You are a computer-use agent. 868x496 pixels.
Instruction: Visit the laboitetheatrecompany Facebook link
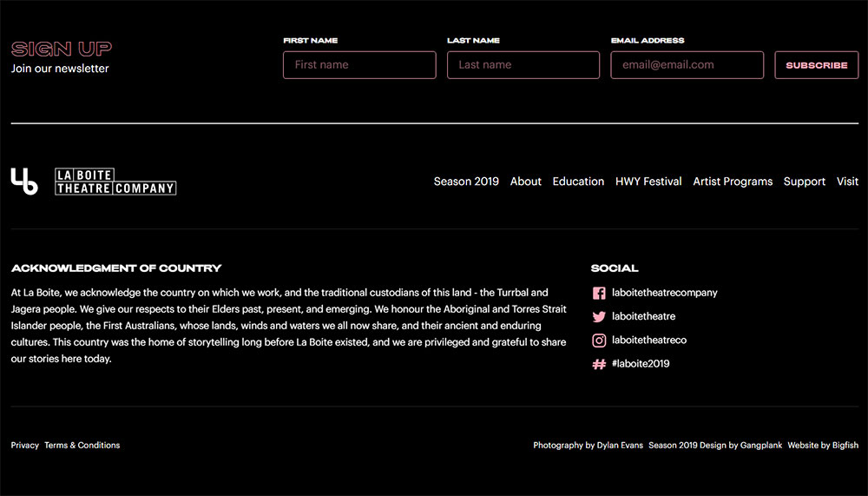click(x=665, y=294)
